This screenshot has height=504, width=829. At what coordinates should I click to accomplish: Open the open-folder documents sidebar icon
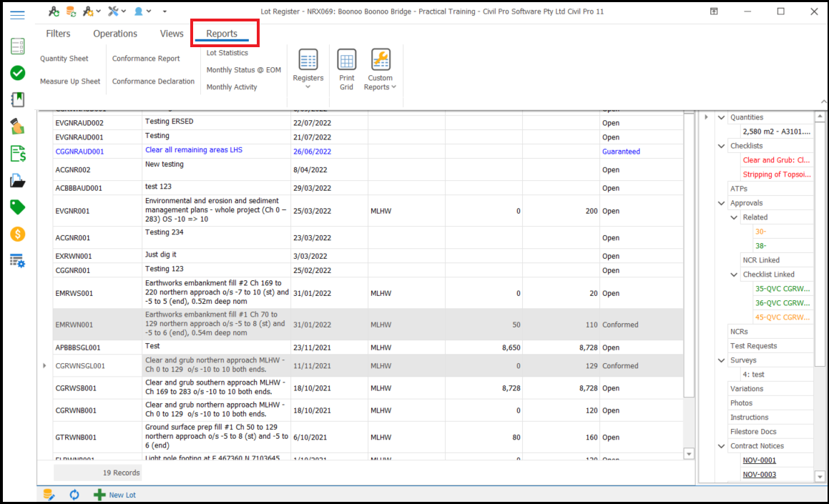click(x=18, y=180)
